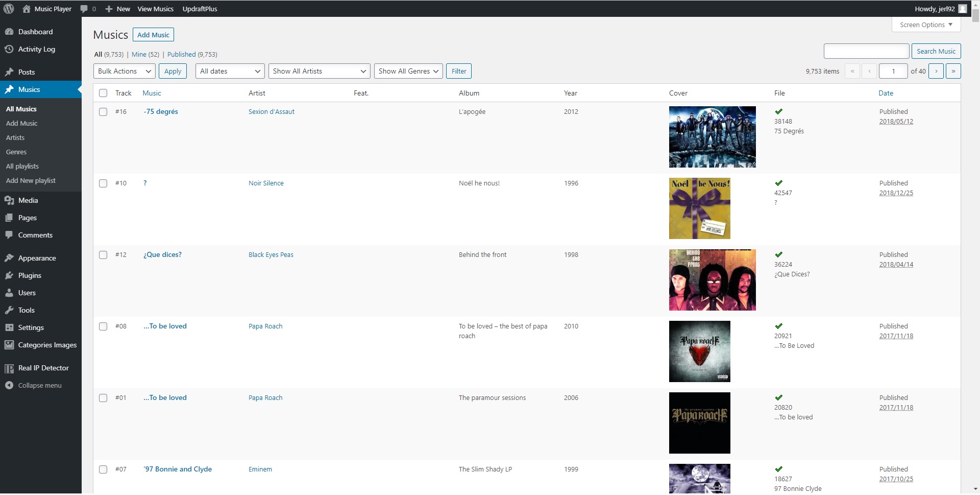Open the comments bubble icon in admin bar

pos(84,9)
